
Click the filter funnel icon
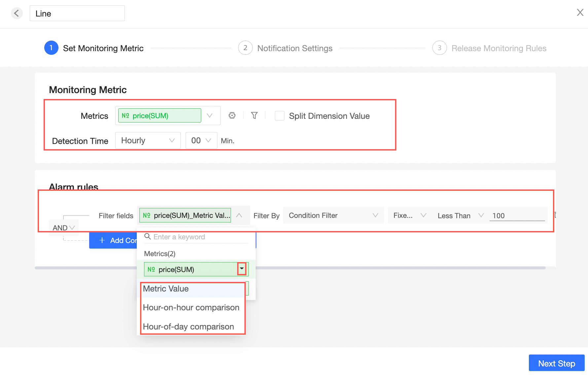tap(254, 116)
